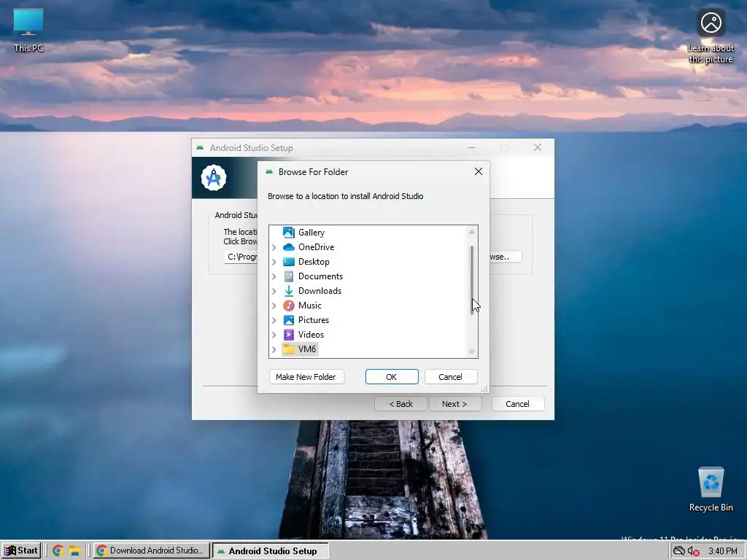This screenshot has width=747, height=560.
Task: Cancel the Browse For Folder dialog
Action: (x=450, y=377)
